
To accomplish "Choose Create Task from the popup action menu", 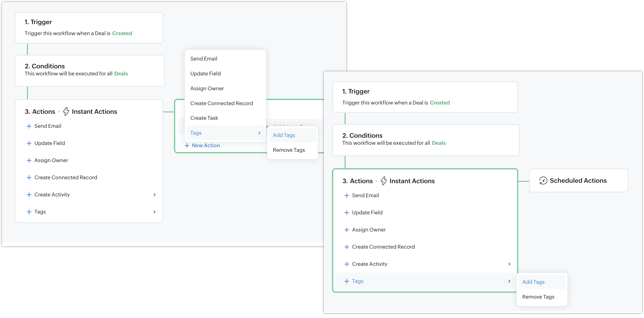I will (225, 118).
